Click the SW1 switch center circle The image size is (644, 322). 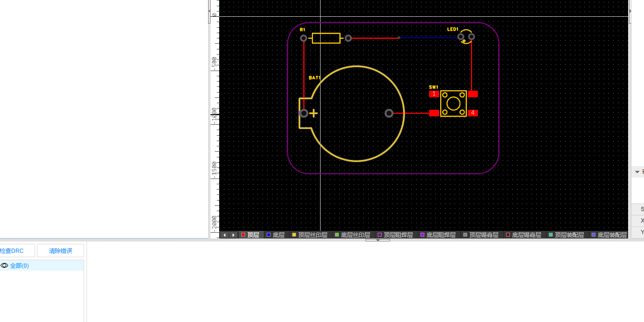pos(453,103)
